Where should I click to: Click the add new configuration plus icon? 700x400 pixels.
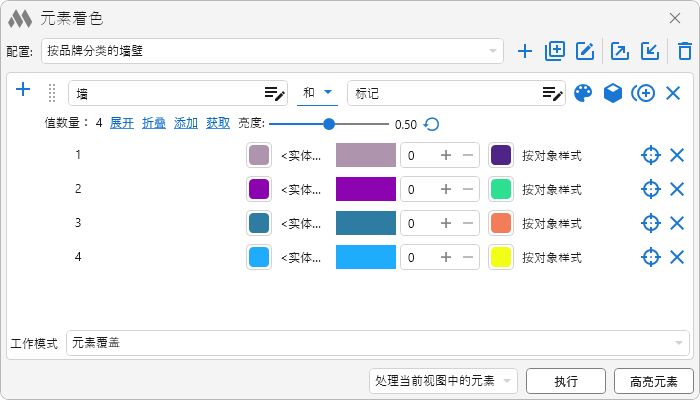[525, 51]
